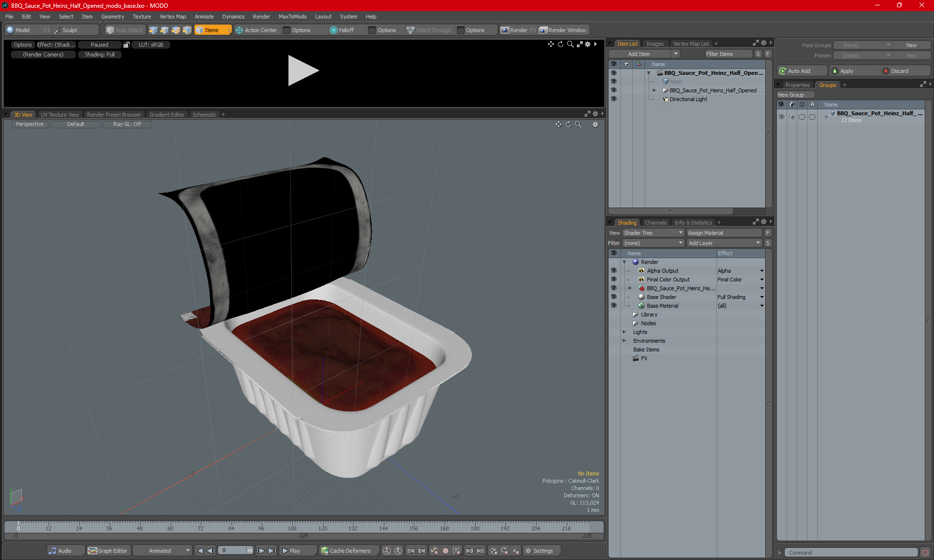The width and height of the screenshot is (934, 560).
Task: Open the Graph Editor
Action: (x=108, y=551)
